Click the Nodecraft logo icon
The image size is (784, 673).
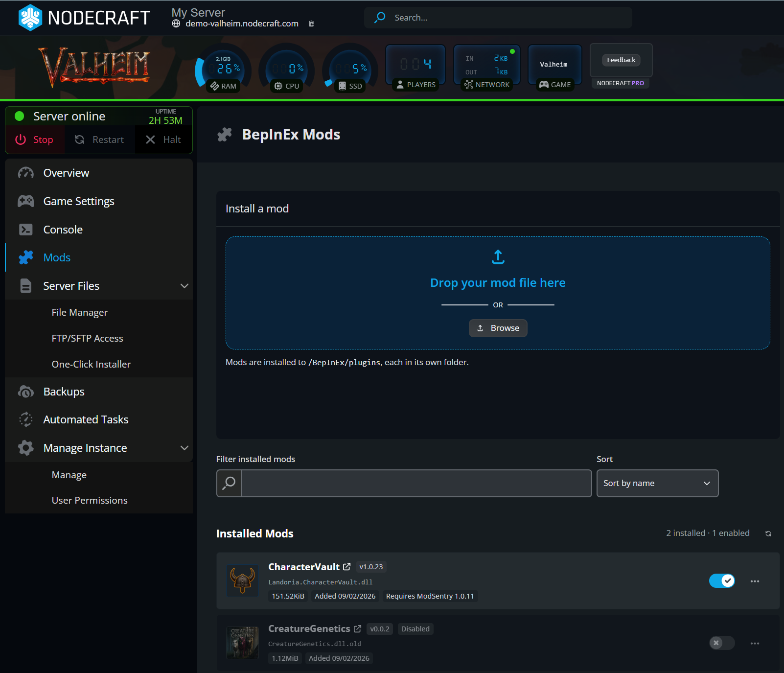tap(30, 18)
